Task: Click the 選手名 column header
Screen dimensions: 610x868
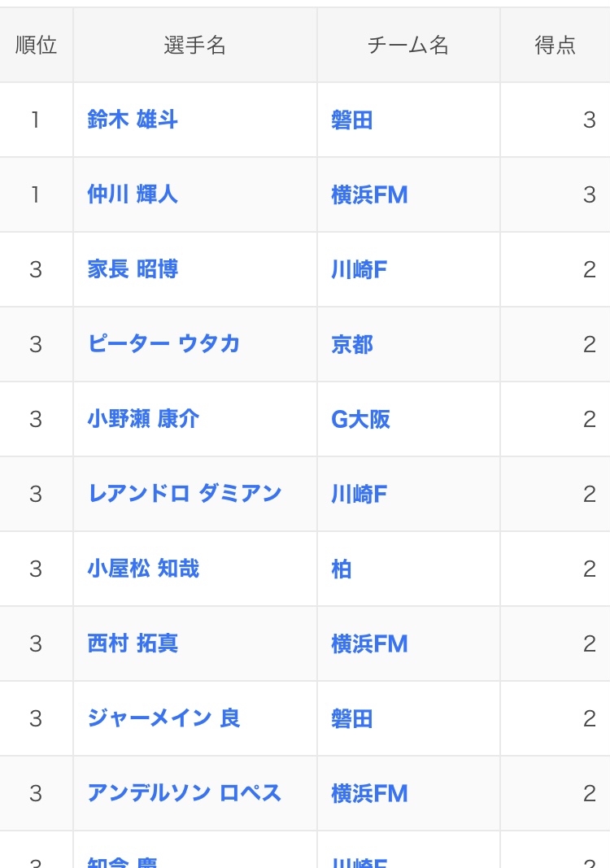Action: [x=195, y=45]
